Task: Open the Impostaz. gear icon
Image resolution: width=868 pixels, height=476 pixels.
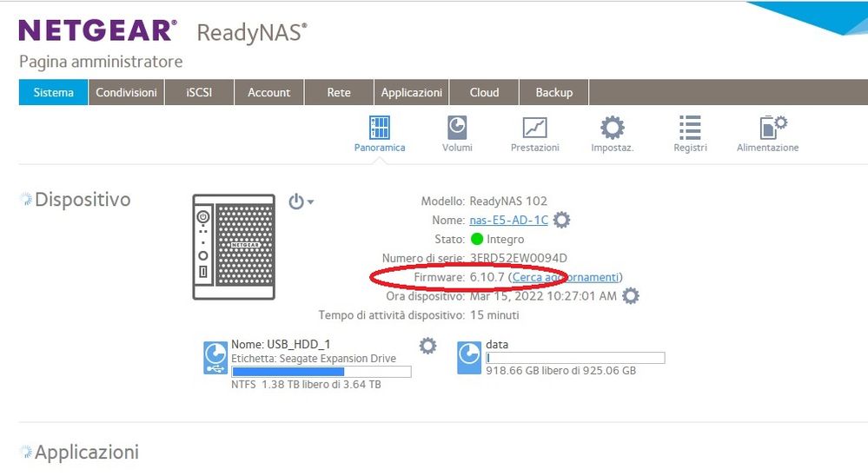Action: click(x=613, y=128)
